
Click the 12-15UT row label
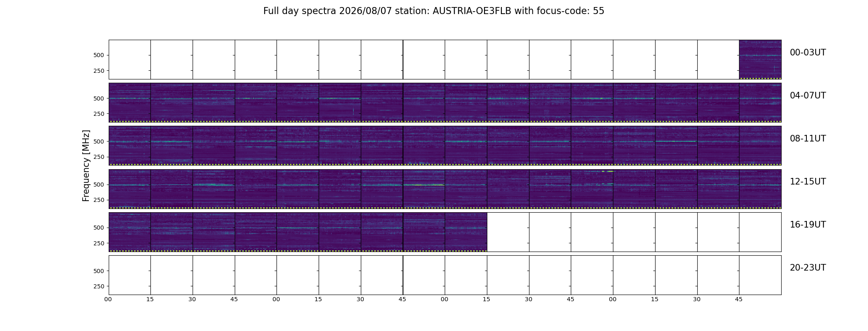point(808,182)
